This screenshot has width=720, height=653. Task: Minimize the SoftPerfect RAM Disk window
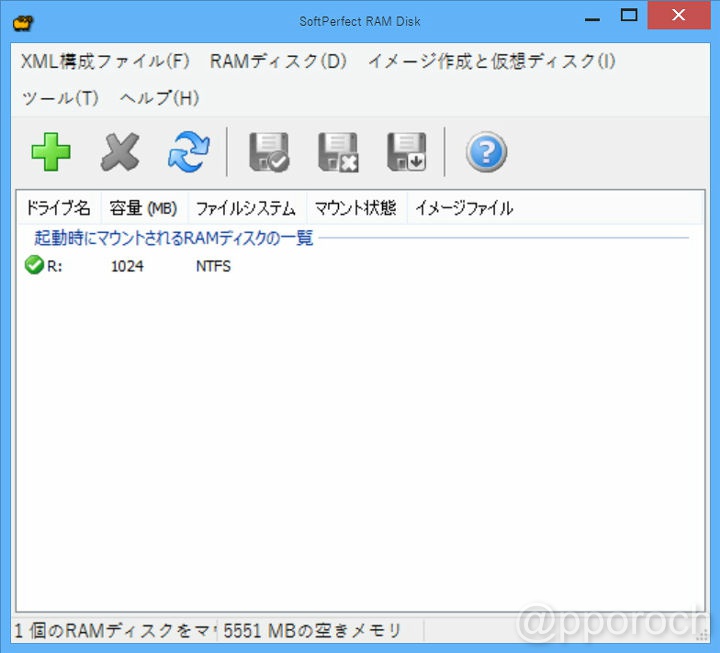592,18
